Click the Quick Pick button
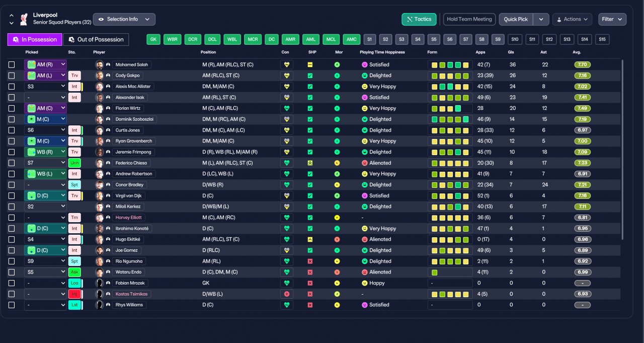This screenshot has height=343, width=644. (516, 19)
